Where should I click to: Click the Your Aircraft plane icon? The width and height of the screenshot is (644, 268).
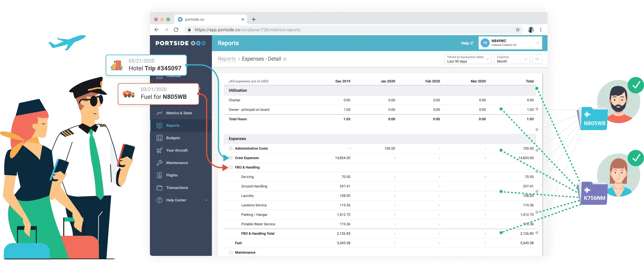159,150
